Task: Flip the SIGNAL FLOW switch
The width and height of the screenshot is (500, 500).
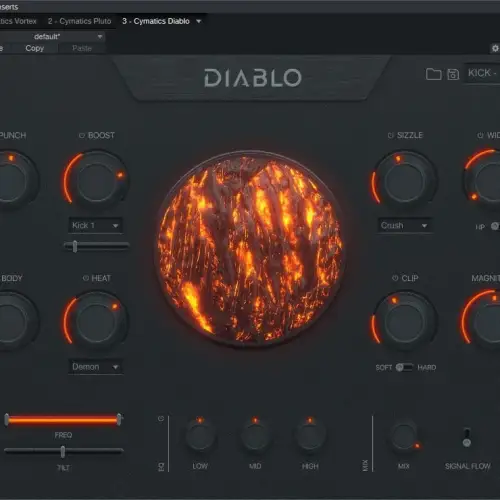Action: 467,437
